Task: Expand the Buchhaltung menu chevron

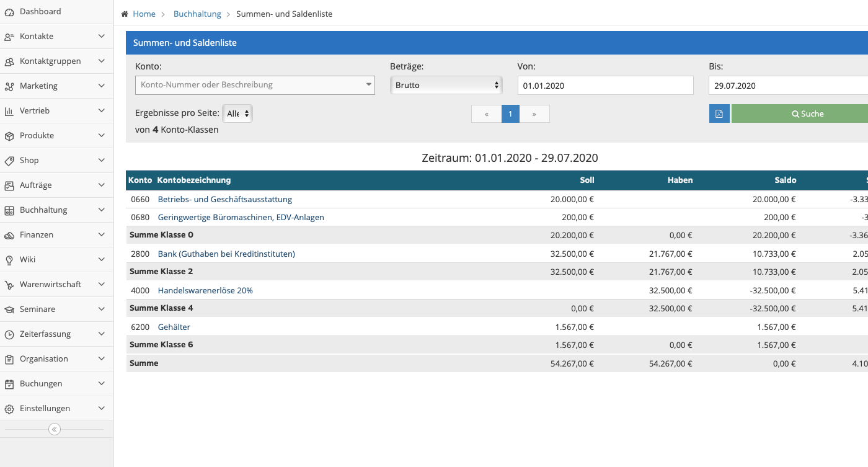Action: click(102, 210)
